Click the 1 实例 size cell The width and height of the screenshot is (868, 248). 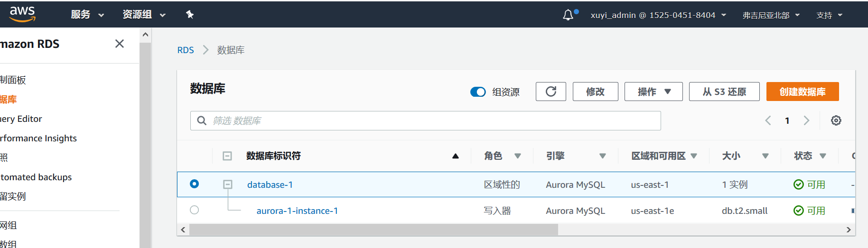(735, 184)
